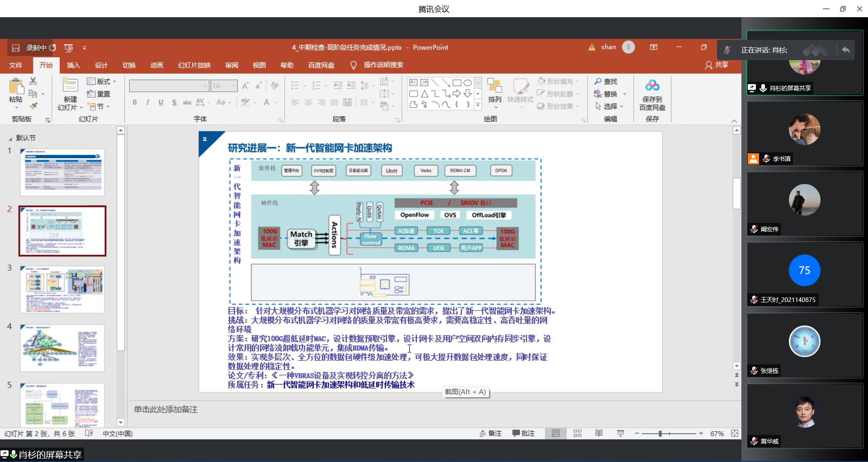Click the New Slide icon
The image size is (868, 462).
coord(70,85)
